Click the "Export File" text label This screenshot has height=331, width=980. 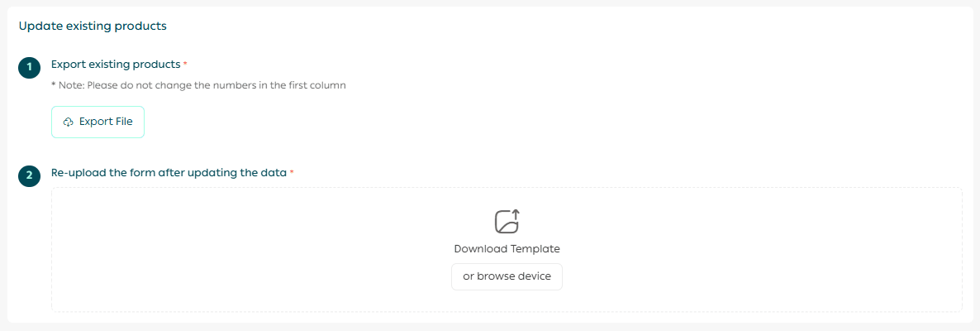point(106,122)
